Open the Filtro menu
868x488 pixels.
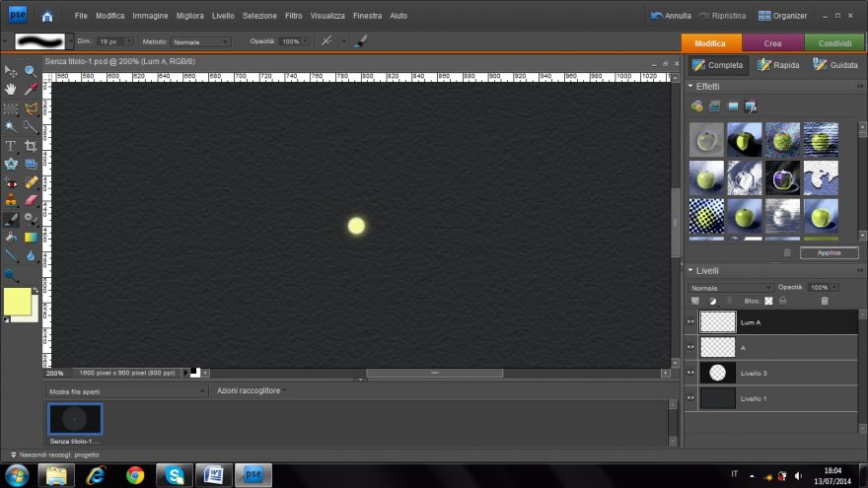pyautogui.click(x=293, y=16)
